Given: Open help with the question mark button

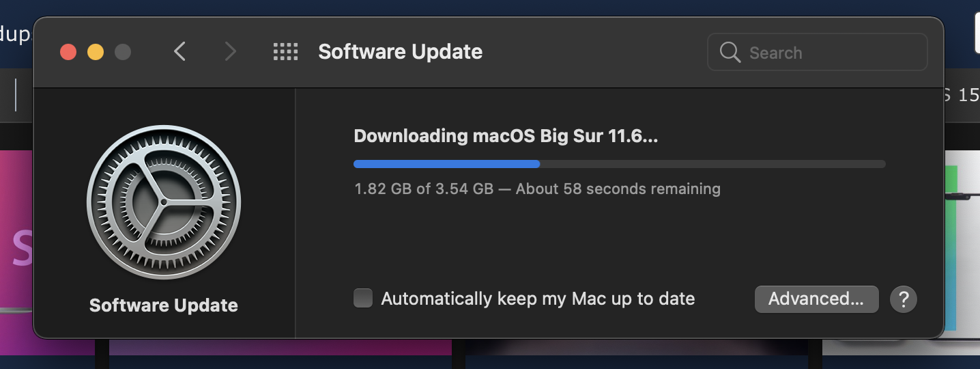Looking at the screenshot, I should tap(904, 299).
